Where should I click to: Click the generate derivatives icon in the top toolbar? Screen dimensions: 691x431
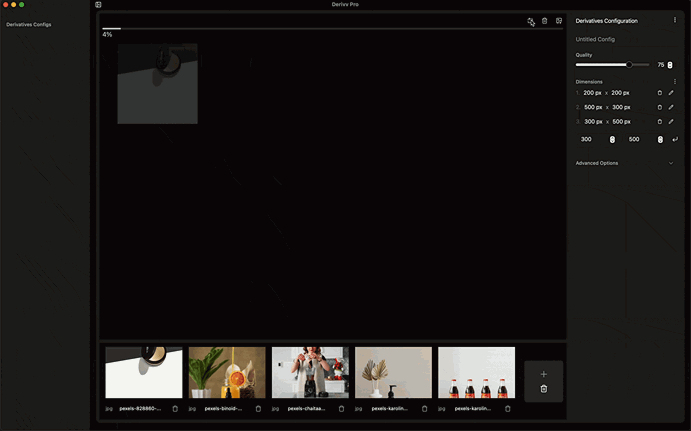coord(531,21)
